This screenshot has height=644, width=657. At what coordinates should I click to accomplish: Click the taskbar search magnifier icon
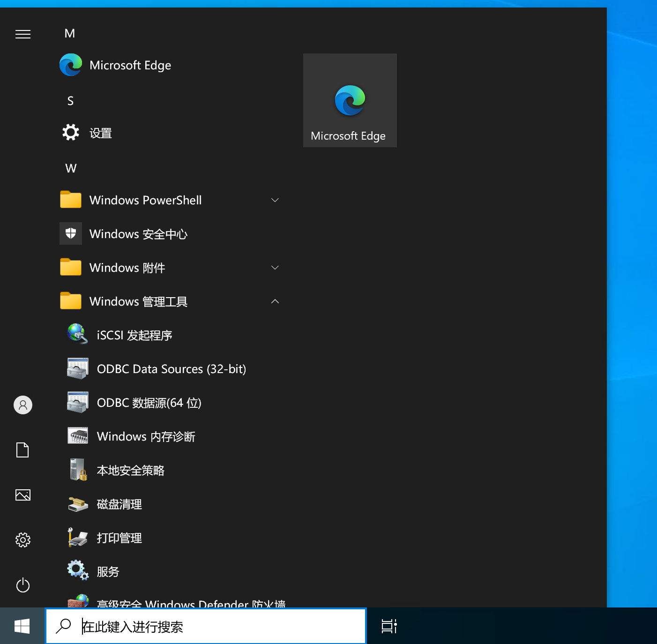point(63,626)
